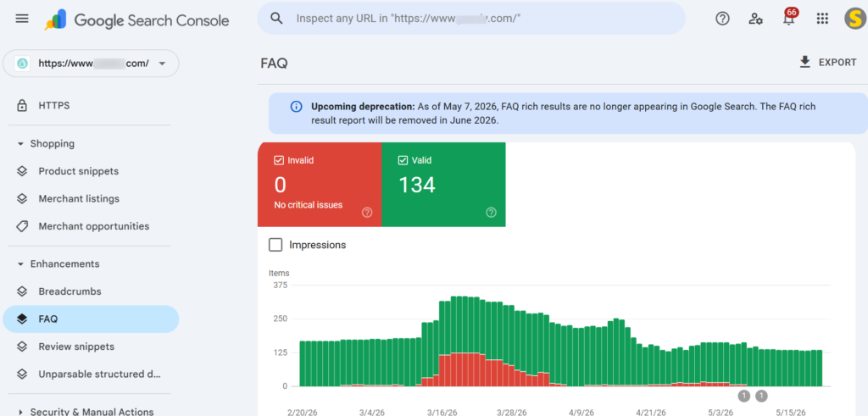868x416 pixels.
Task: Click the Google Search Console logo
Action: [136, 20]
